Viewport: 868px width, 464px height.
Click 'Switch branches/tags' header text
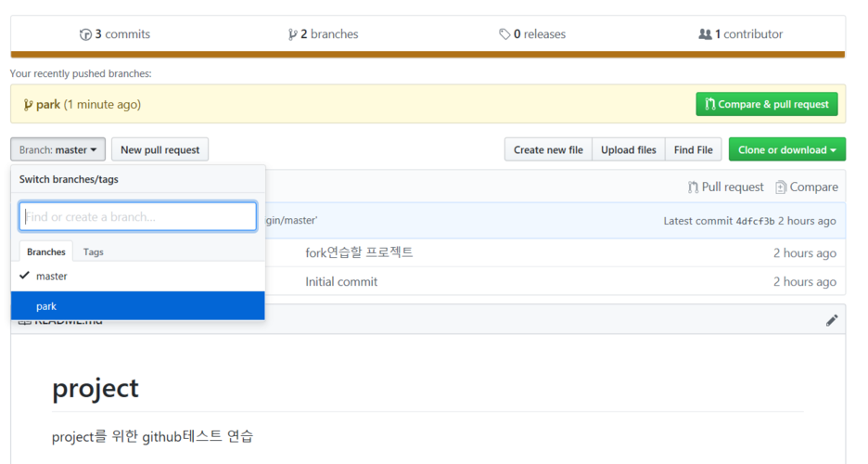[x=69, y=179]
